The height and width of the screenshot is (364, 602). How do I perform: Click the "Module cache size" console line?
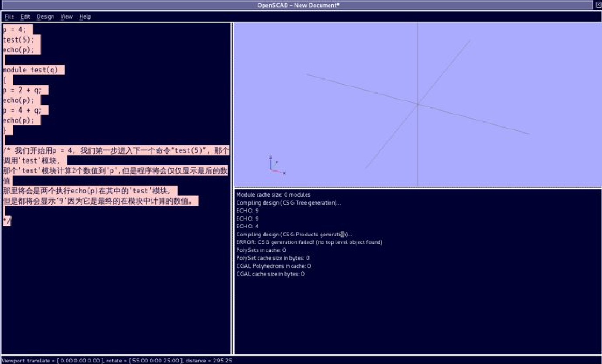point(273,195)
